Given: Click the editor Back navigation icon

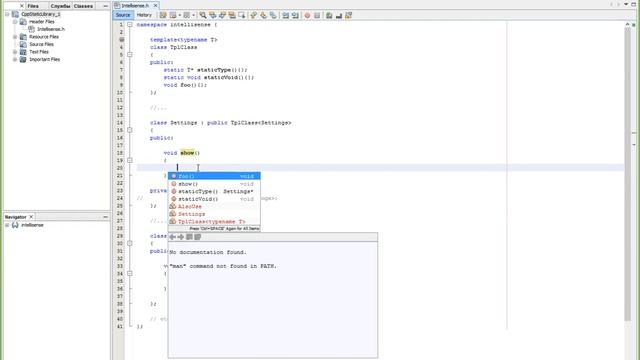Looking at the screenshot, I should click(x=173, y=15).
